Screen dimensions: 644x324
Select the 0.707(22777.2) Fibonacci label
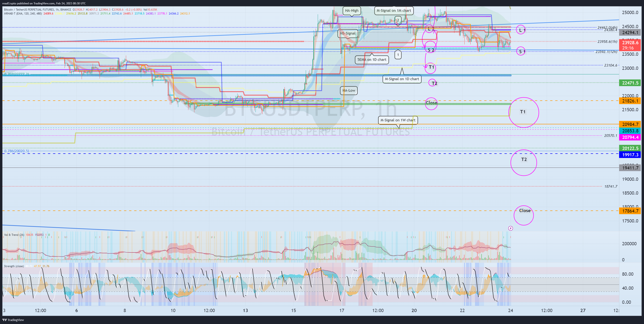17,74
